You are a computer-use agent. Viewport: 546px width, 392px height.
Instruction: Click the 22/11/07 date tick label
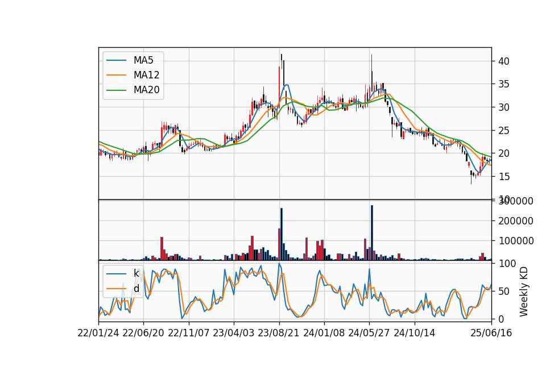point(189,333)
